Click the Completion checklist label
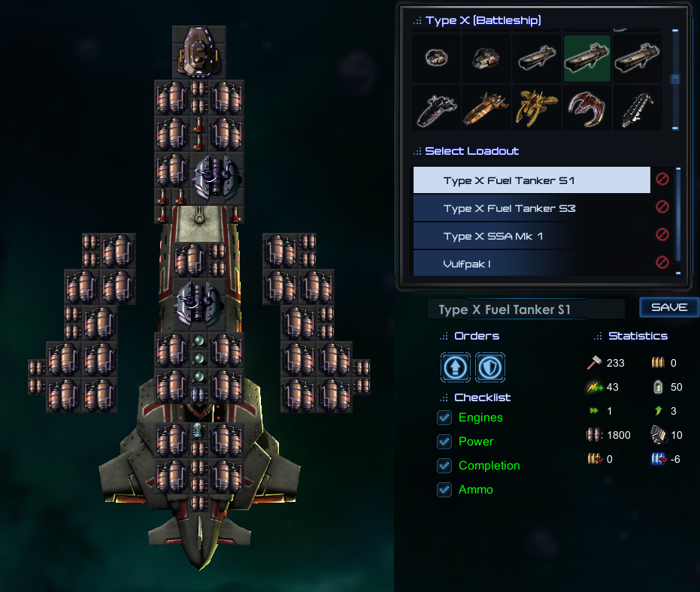 pyautogui.click(x=489, y=466)
